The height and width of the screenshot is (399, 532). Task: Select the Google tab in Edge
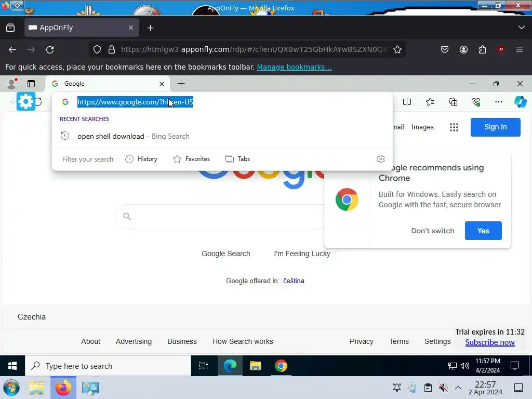coord(108,84)
